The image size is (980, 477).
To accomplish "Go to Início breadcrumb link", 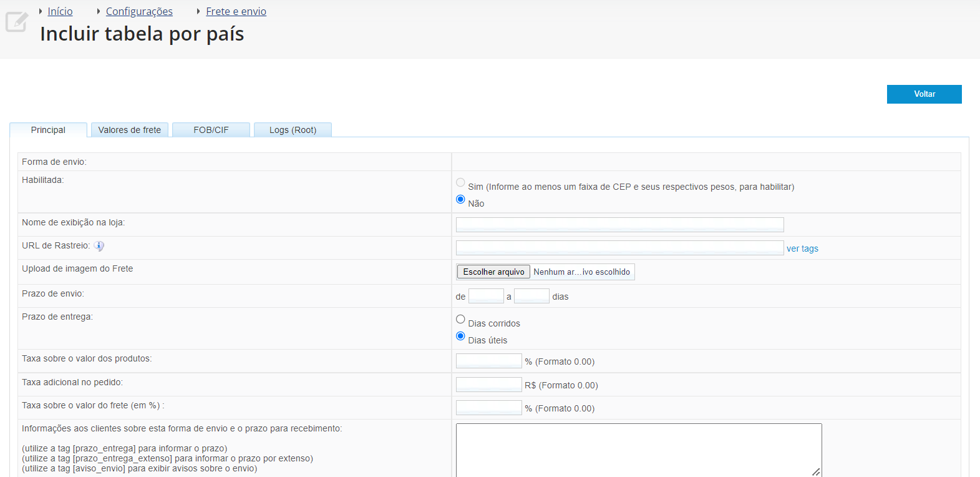I will pyautogui.click(x=60, y=11).
